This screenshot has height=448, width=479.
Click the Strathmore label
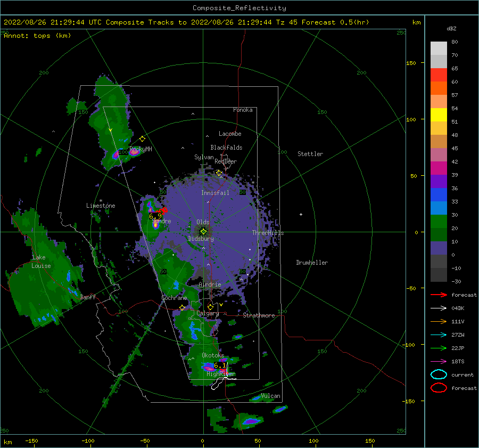[x=259, y=315]
